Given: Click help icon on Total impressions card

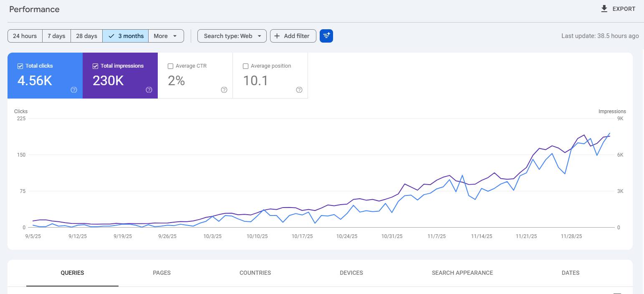Looking at the screenshot, I should pos(149,90).
